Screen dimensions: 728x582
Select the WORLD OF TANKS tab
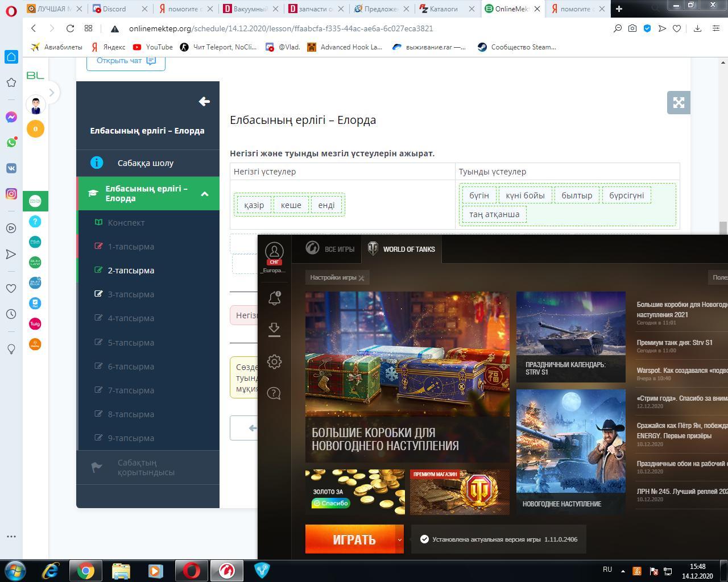(402, 249)
